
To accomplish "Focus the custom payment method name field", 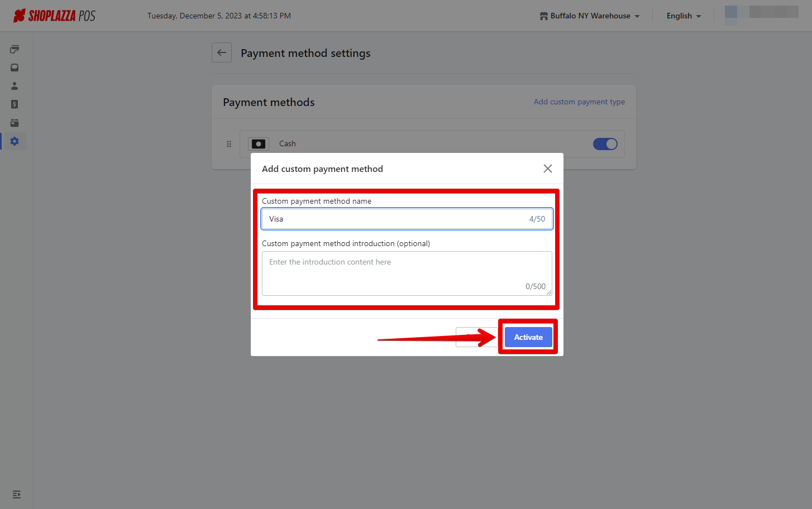I will pos(407,219).
